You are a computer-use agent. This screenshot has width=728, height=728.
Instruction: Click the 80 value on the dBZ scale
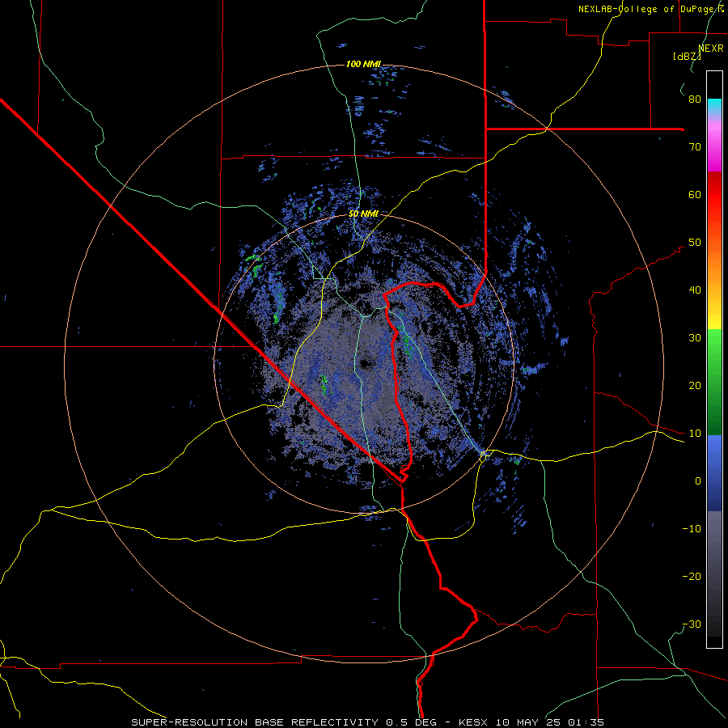(695, 99)
